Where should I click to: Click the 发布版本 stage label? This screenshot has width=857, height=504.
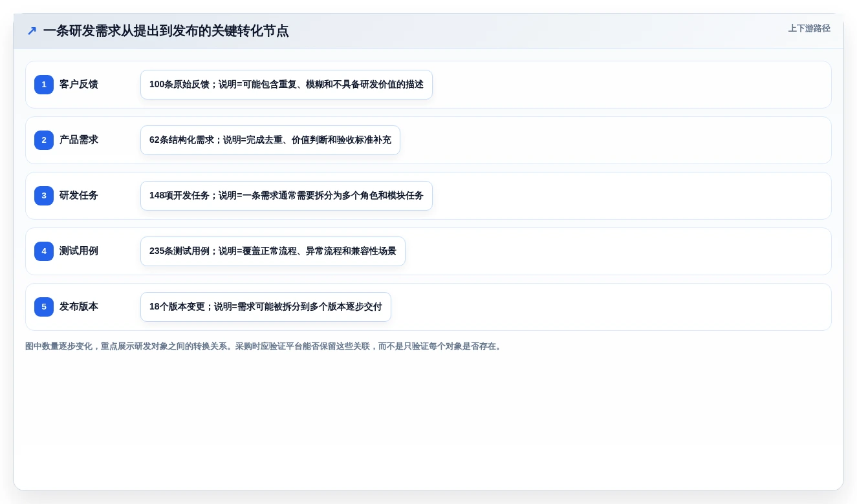(79, 307)
